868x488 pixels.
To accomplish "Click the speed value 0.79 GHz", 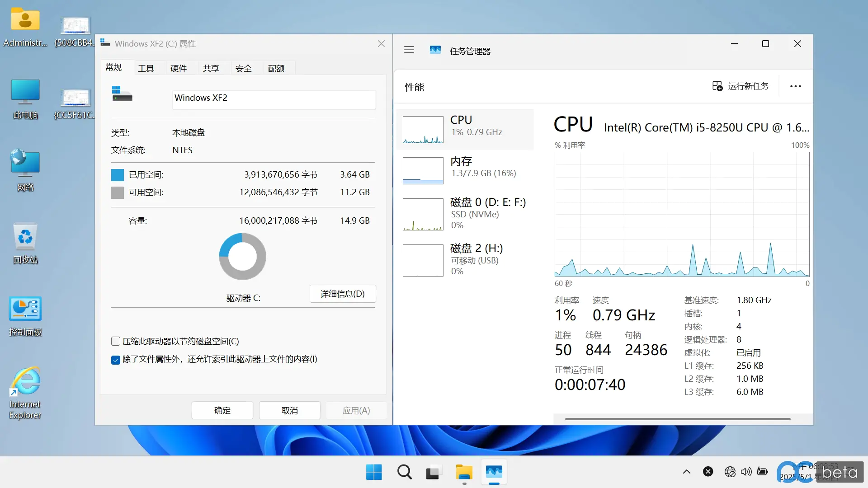I will 624,315.
